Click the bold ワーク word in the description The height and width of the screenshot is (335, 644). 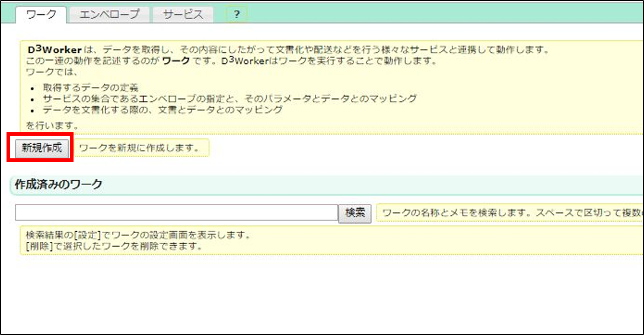point(175,62)
